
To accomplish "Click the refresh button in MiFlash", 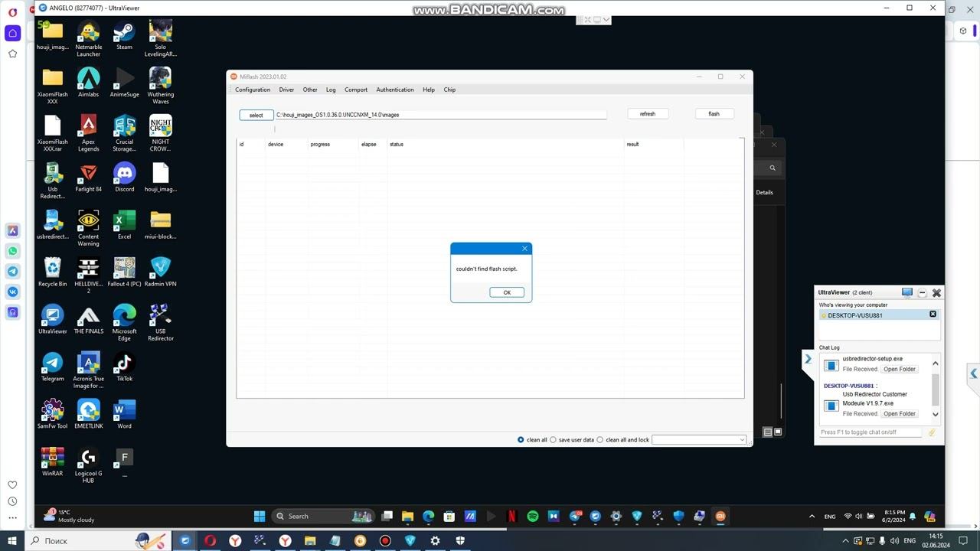I will coord(648,113).
